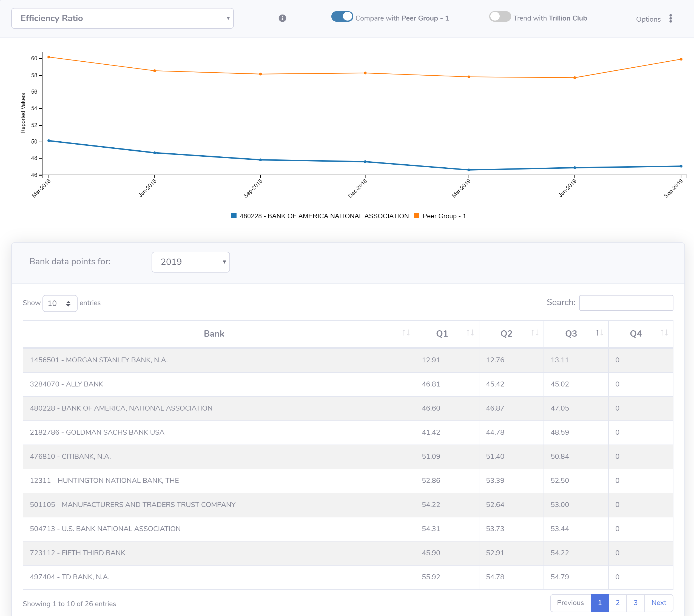Click Q2 value 46.87
694x616 pixels.
click(495, 408)
